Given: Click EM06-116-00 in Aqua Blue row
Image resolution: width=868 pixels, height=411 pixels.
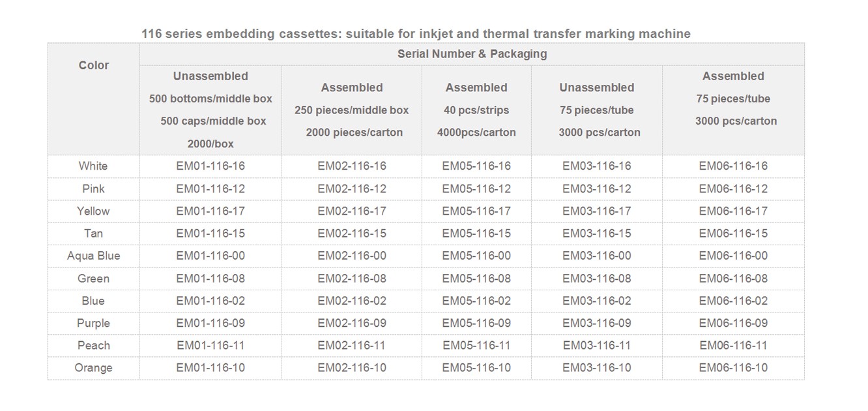Looking at the screenshot, I should click(734, 256).
